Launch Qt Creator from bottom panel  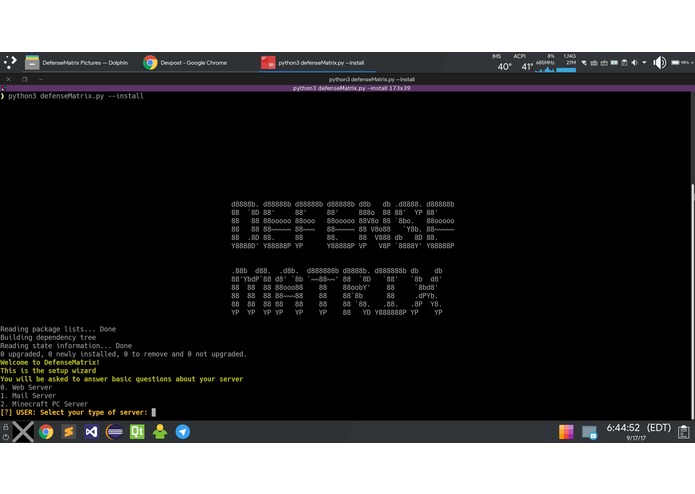[x=137, y=432]
